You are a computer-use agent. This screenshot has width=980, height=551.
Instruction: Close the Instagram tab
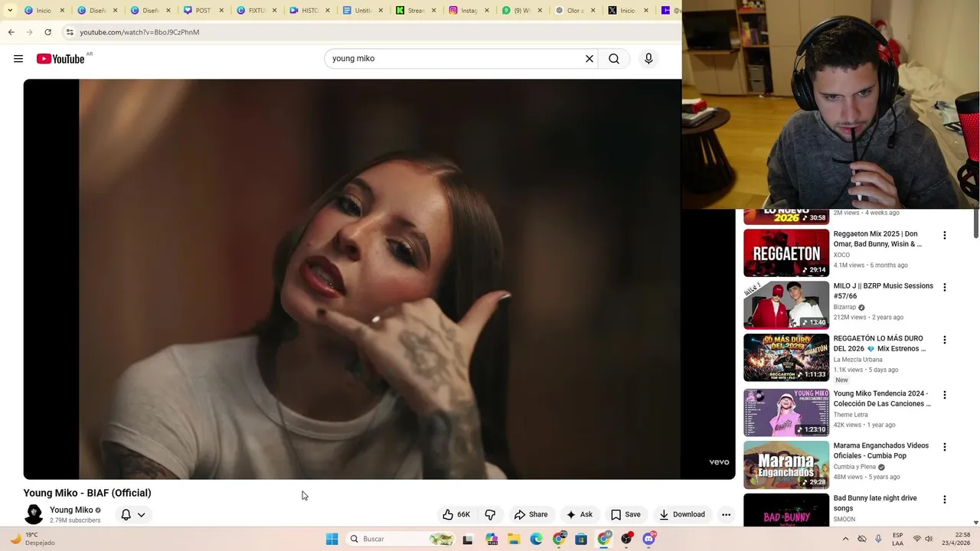pyautogui.click(x=487, y=11)
